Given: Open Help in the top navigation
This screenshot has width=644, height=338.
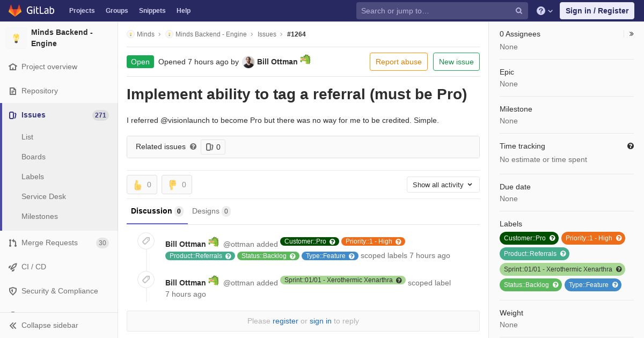Looking at the screenshot, I should 184,11.
